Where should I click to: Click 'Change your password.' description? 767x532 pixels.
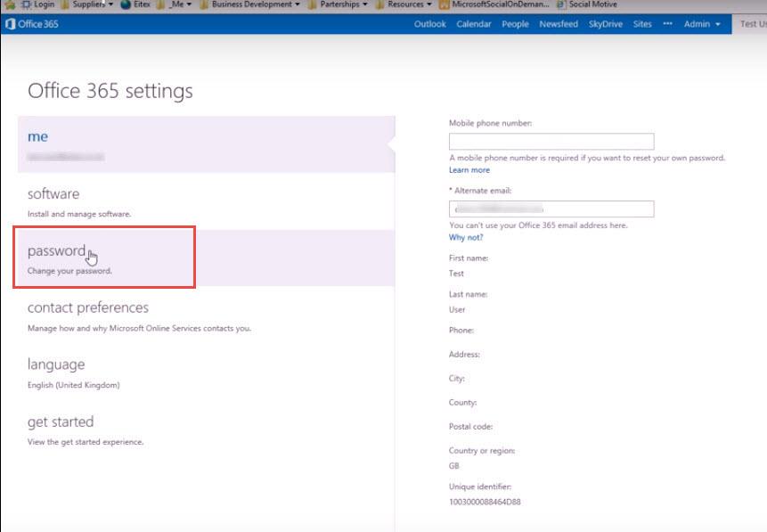[69, 271]
